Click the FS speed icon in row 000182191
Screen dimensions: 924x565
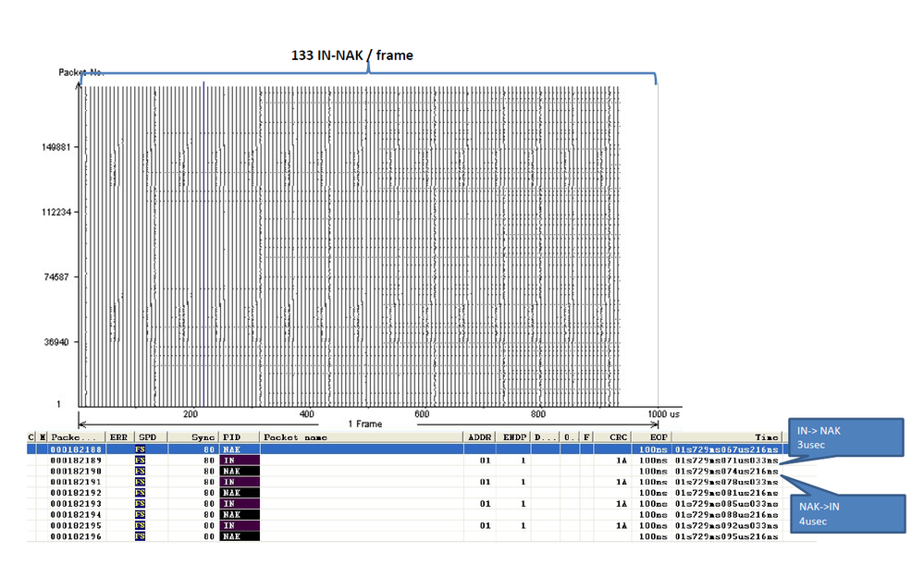point(140,482)
